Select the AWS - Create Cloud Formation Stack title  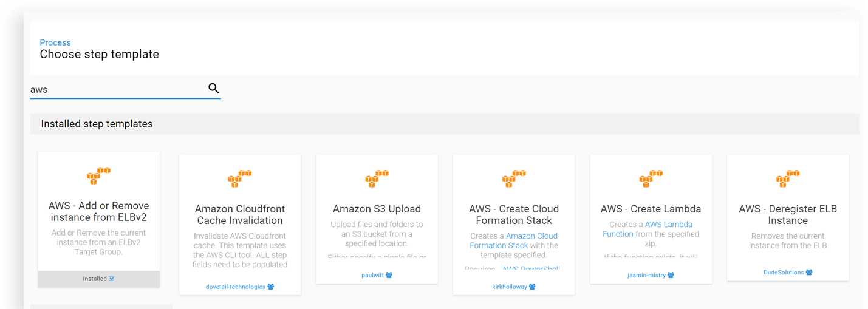(514, 214)
